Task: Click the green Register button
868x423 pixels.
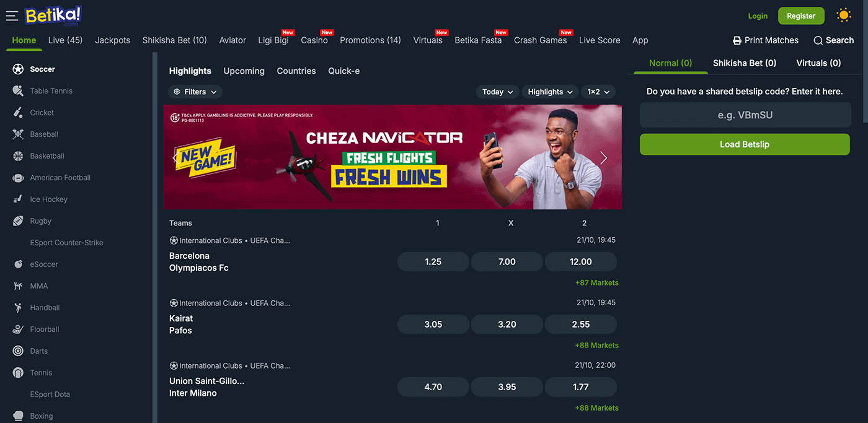Action: (x=801, y=16)
